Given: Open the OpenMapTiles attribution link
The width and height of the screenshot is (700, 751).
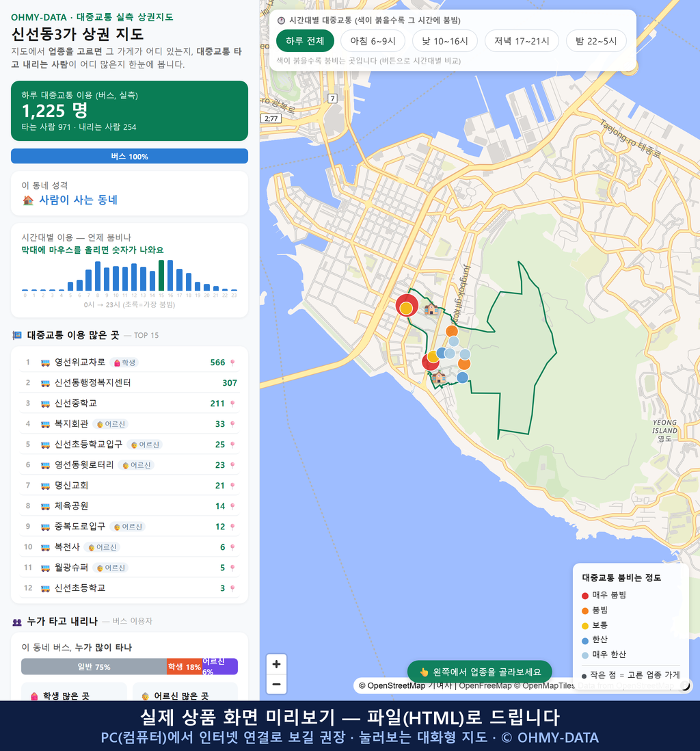Looking at the screenshot, I should [544, 686].
